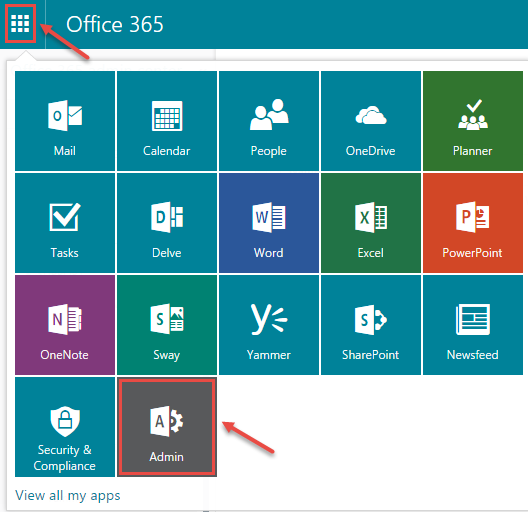Click the View all my apps link

tap(68, 496)
